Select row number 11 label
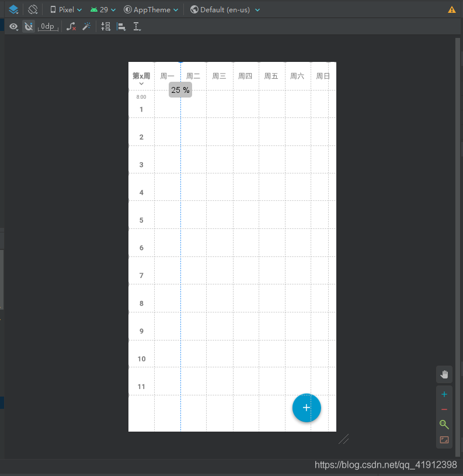The image size is (463, 476). coord(141,387)
